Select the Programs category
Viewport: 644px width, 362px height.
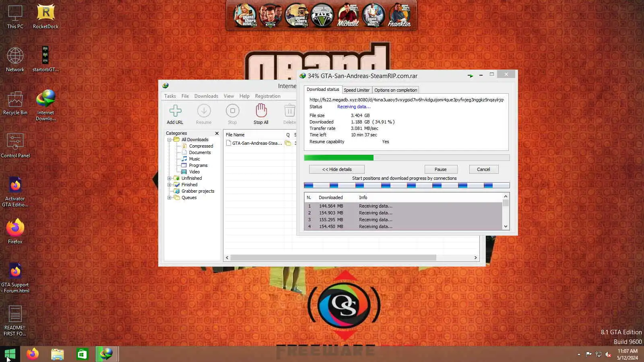pyautogui.click(x=198, y=165)
